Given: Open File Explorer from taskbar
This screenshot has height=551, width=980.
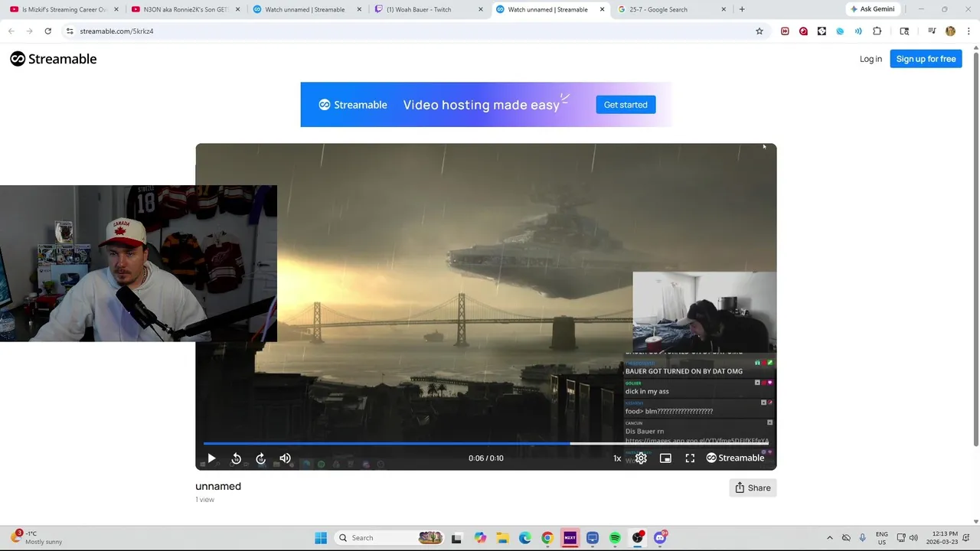Looking at the screenshot, I should 502,538.
